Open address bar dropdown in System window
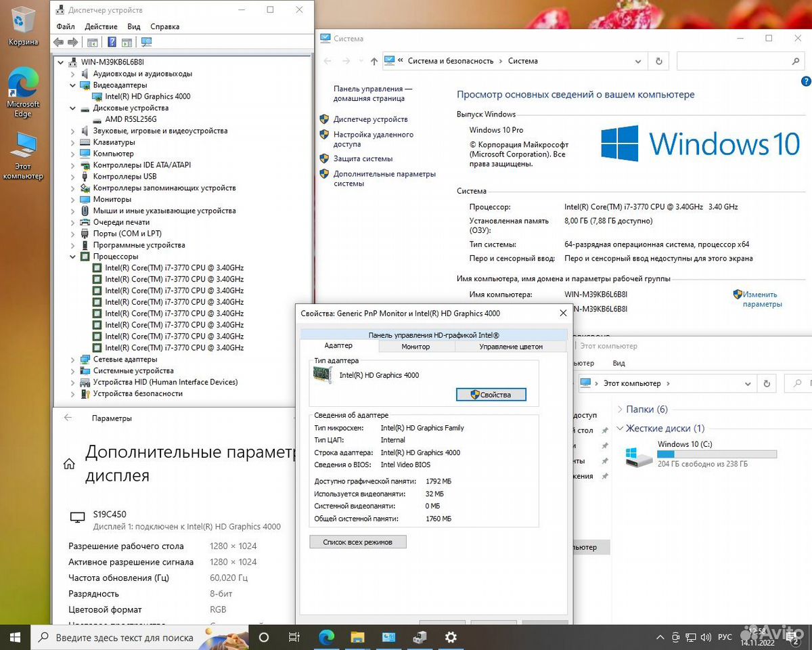Image resolution: width=812 pixels, height=650 pixels. [638, 61]
